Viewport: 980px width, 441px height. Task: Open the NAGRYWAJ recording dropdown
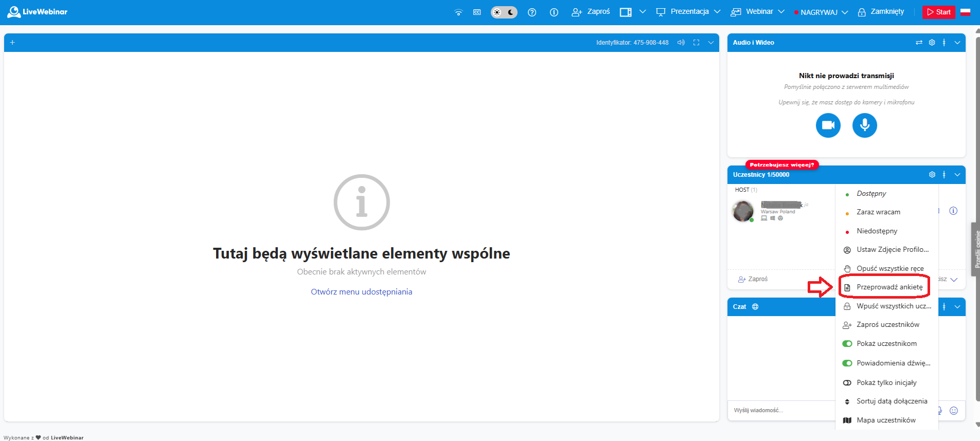click(x=845, y=12)
